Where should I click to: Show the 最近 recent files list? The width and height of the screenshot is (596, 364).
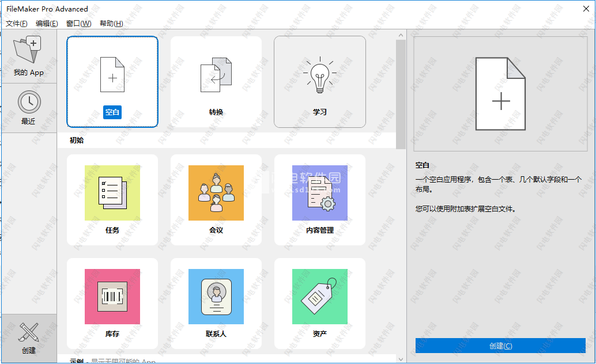(x=29, y=108)
